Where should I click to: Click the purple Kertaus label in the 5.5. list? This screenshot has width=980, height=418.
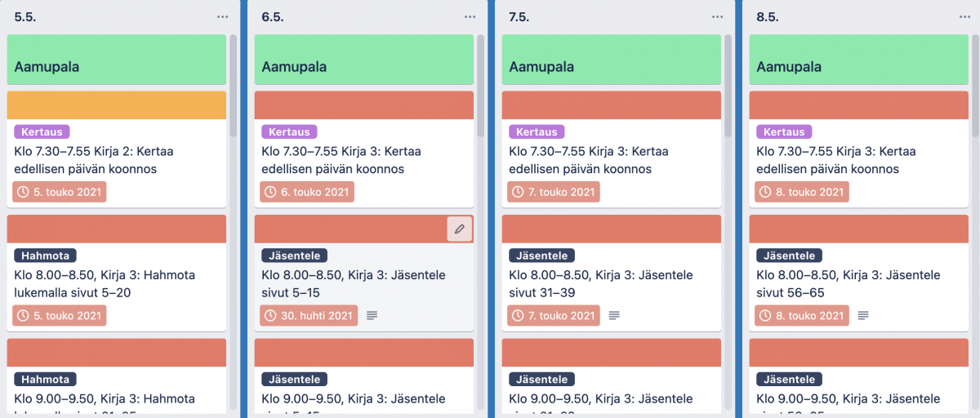[x=42, y=131]
